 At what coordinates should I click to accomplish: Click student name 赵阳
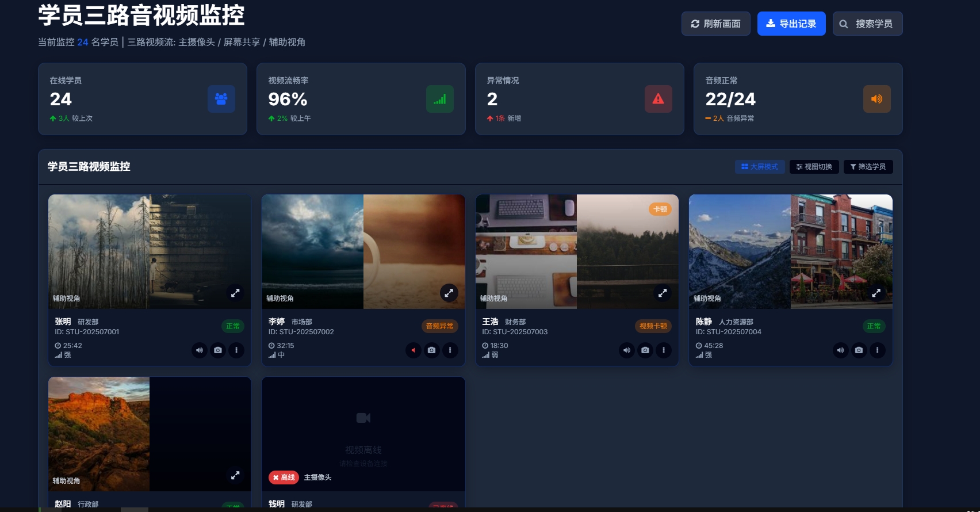click(63, 504)
